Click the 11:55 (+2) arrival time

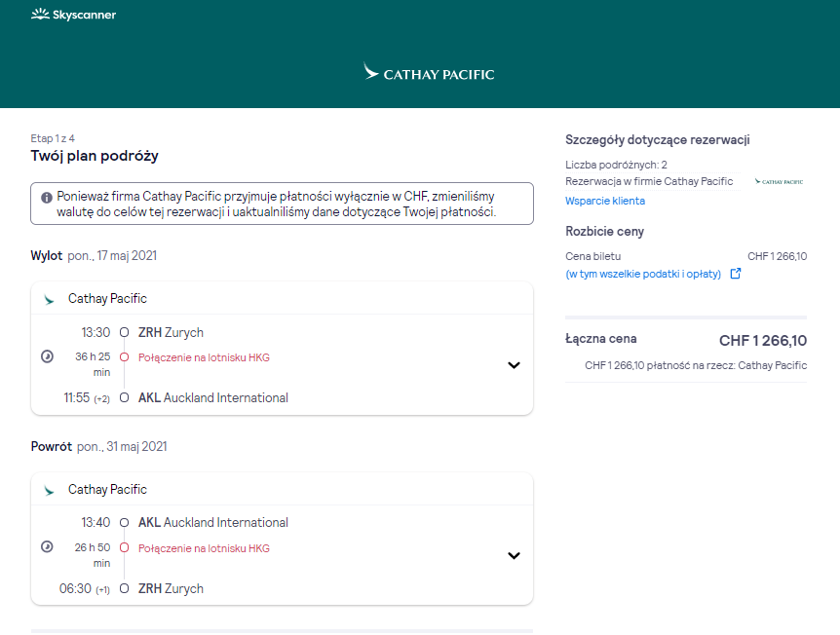coord(87,397)
